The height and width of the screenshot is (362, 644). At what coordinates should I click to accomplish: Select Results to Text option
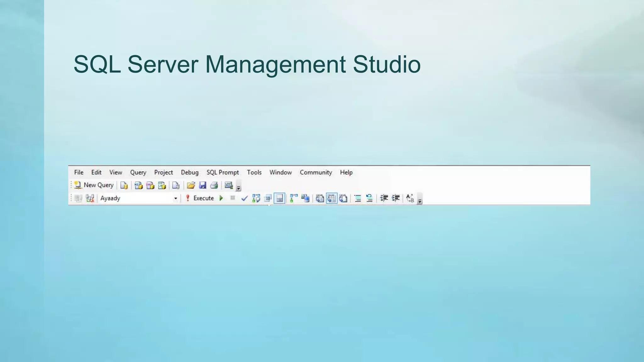(x=320, y=198)
